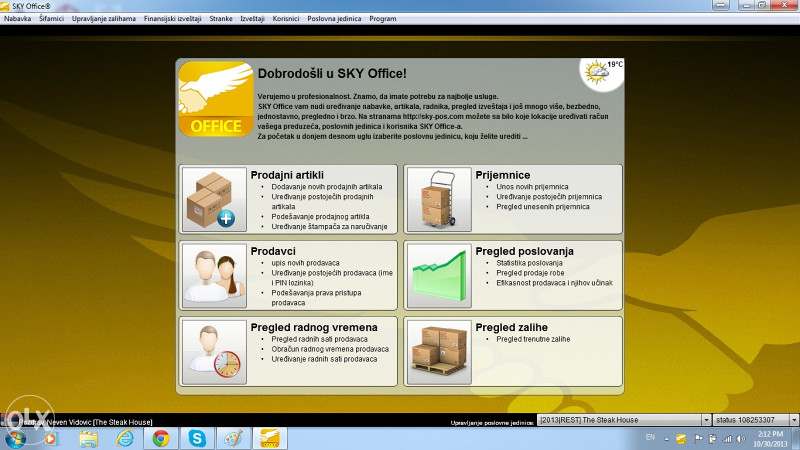
Task: Open the Pregled zalihe pallet icon
Action: [x=439, y=352]
